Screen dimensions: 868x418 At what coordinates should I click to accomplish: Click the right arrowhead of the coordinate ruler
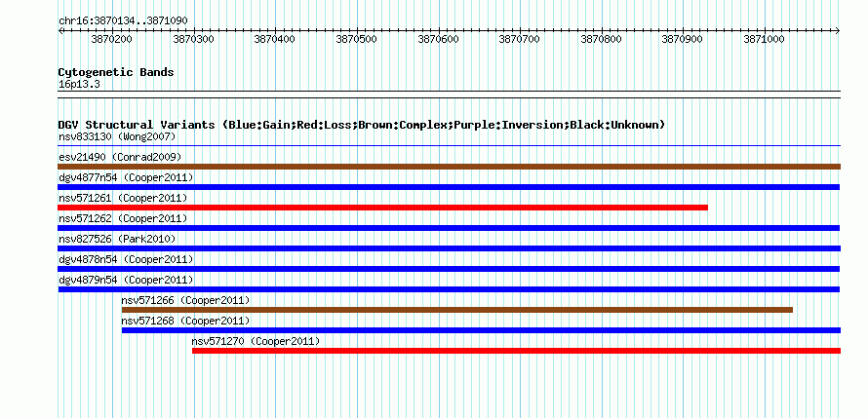(838, 30)
